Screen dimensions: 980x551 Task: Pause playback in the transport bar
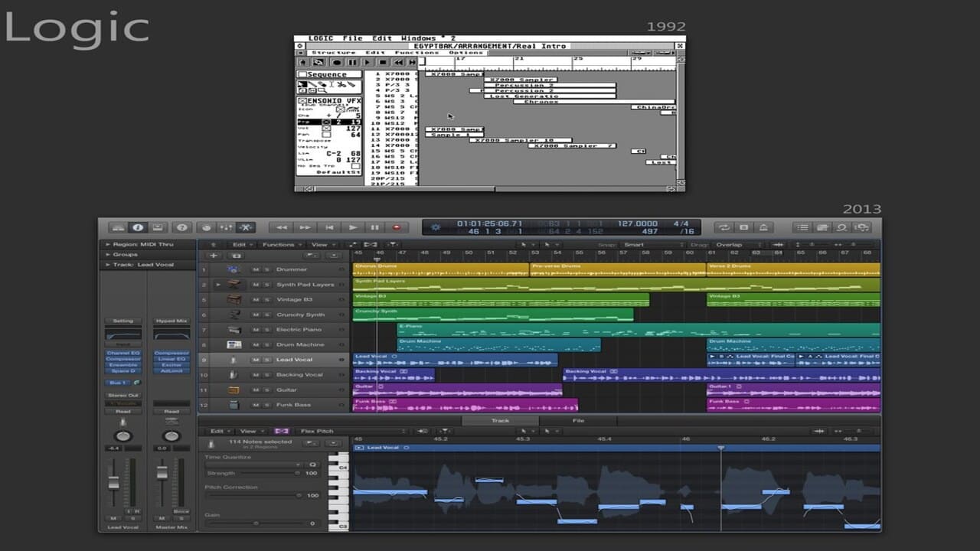point(374,227)
